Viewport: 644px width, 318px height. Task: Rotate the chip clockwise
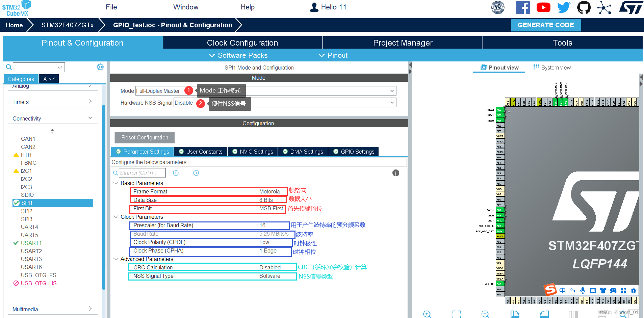coord(515,314)
